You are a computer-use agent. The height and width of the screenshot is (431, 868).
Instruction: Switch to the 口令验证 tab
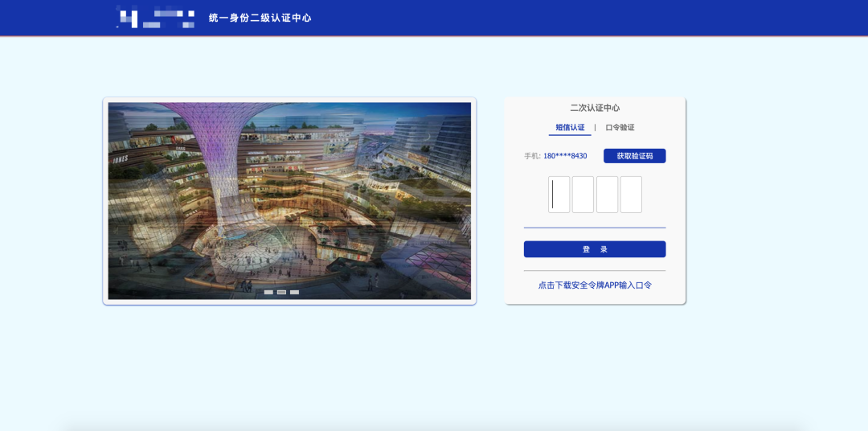[x=620, y=127]
